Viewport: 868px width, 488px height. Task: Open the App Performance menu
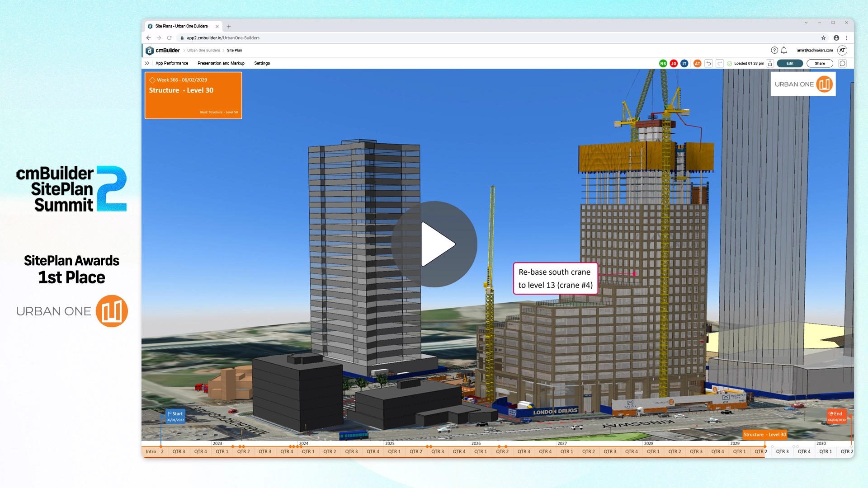(x=172, y=63)
